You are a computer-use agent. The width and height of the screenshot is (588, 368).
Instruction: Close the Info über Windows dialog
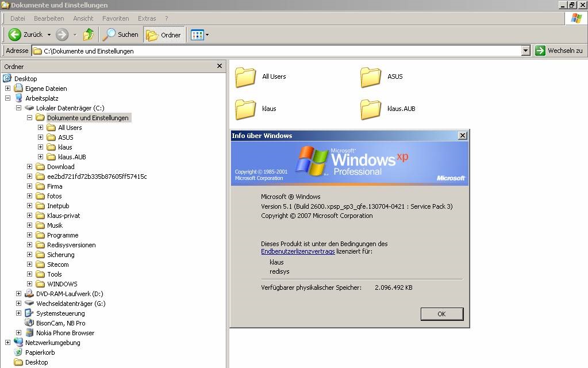point(463,136)
